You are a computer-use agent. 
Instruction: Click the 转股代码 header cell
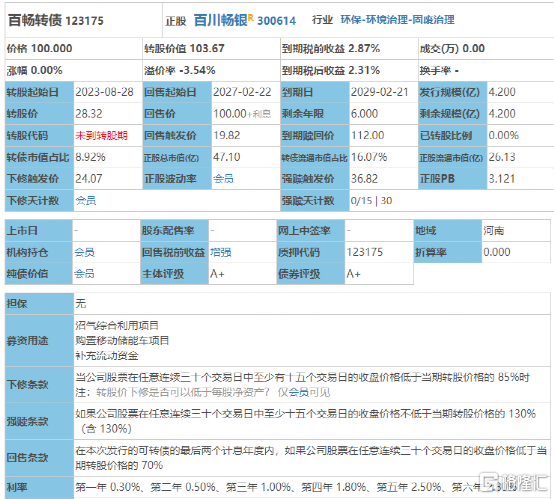click(x=39, y=135)
